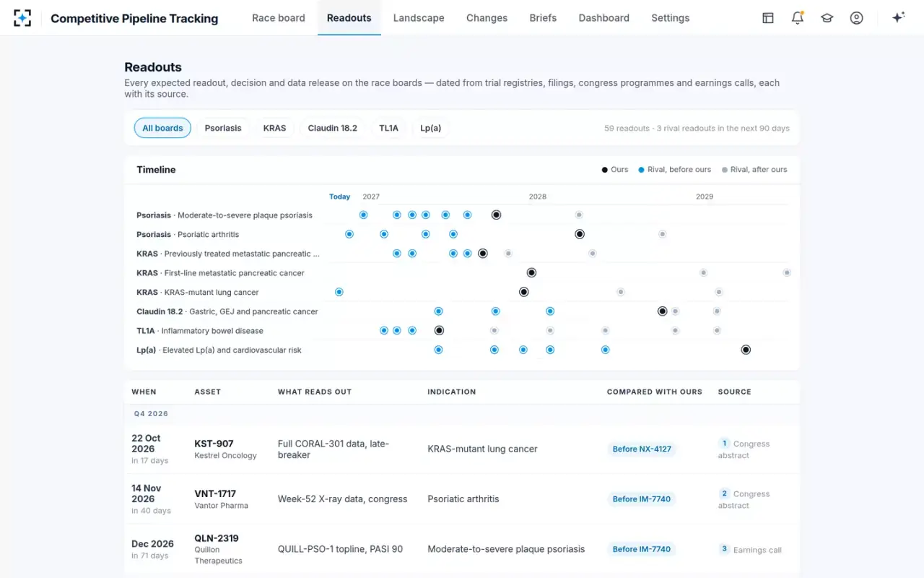Launch the sparkle AI assistant icon
Screen dimensions: 924x578
coord(899,18)
